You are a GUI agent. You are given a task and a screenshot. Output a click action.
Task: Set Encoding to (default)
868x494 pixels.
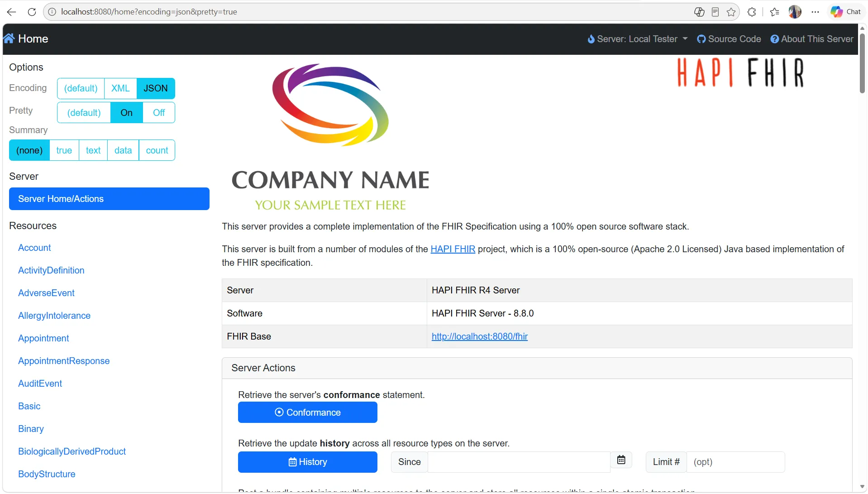click(81, 88)
